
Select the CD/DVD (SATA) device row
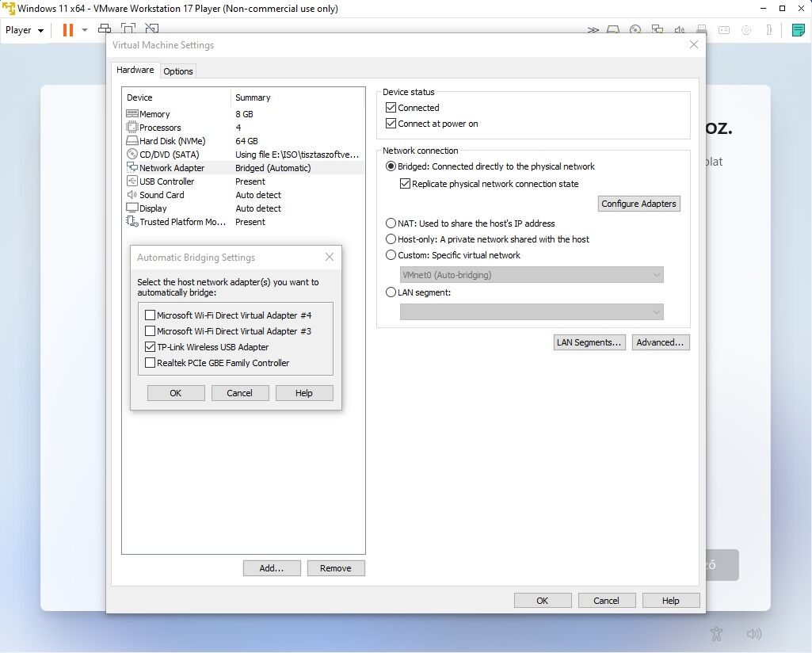245,155
